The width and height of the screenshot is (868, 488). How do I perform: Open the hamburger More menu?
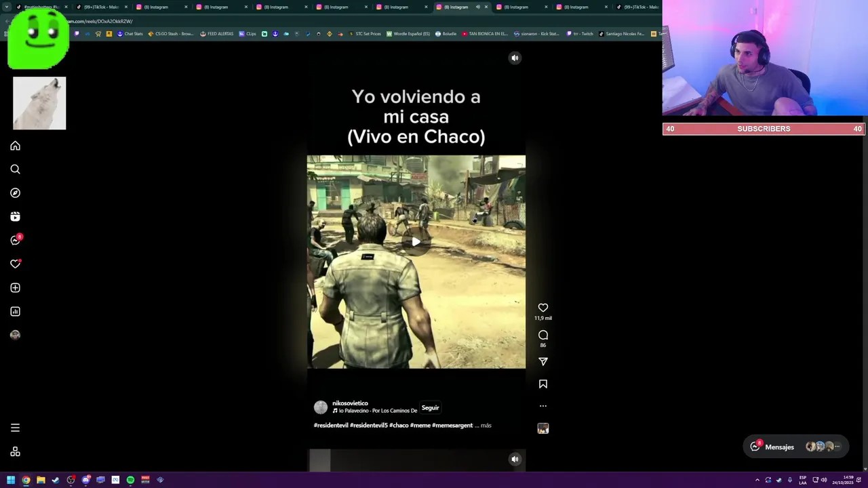(x=15, y=428)
